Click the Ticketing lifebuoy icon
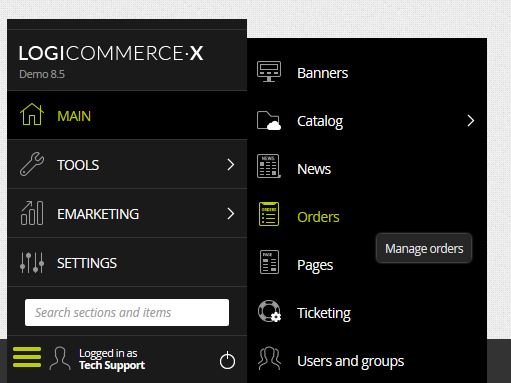 pos(269,311)
